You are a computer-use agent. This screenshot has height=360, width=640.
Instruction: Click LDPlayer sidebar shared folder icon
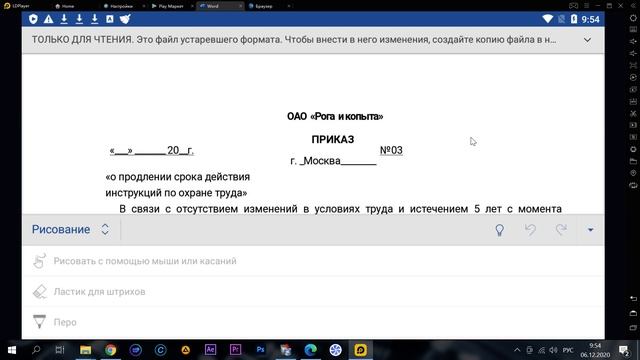pyautogui.click(x=633, y=161)
